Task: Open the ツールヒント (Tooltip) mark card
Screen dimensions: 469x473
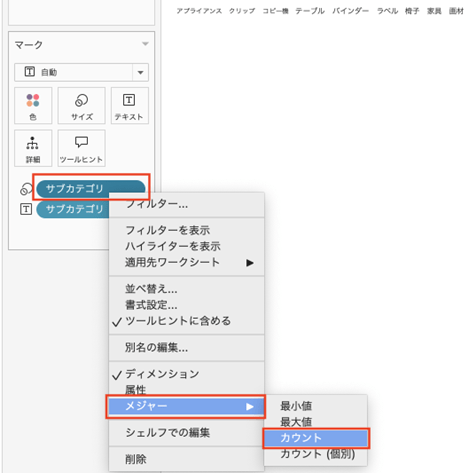Action: (x=82, y=148)
